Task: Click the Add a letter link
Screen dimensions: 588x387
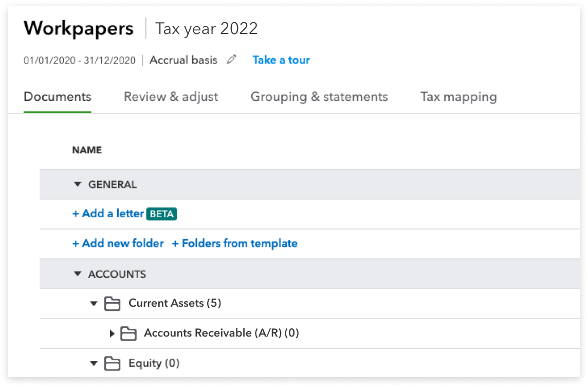Action: tap(108, 214)
